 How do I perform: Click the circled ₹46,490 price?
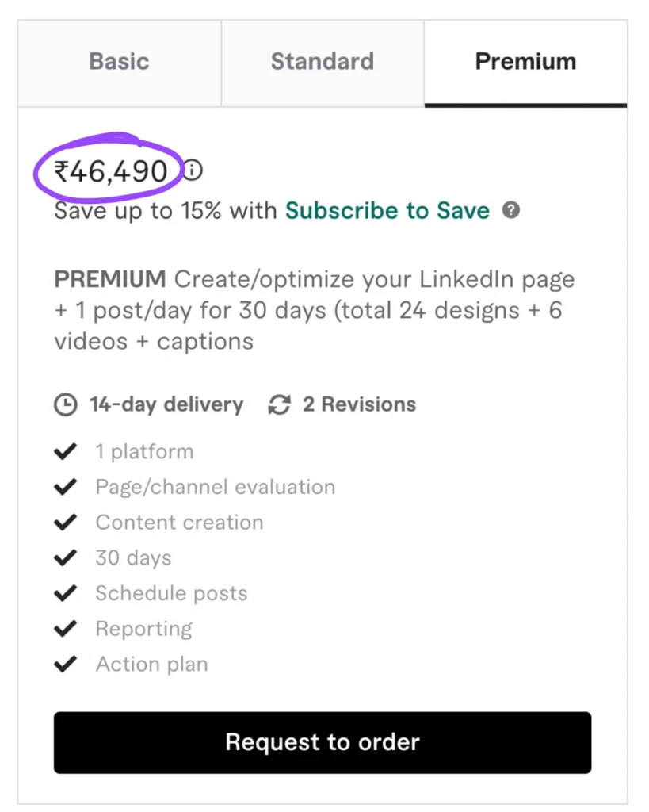coord(110,170)
